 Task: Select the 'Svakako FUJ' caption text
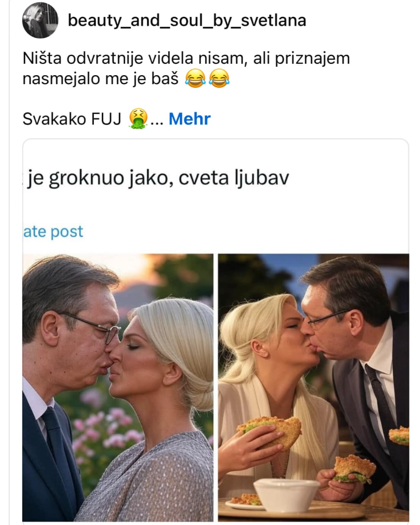(72, 118)
